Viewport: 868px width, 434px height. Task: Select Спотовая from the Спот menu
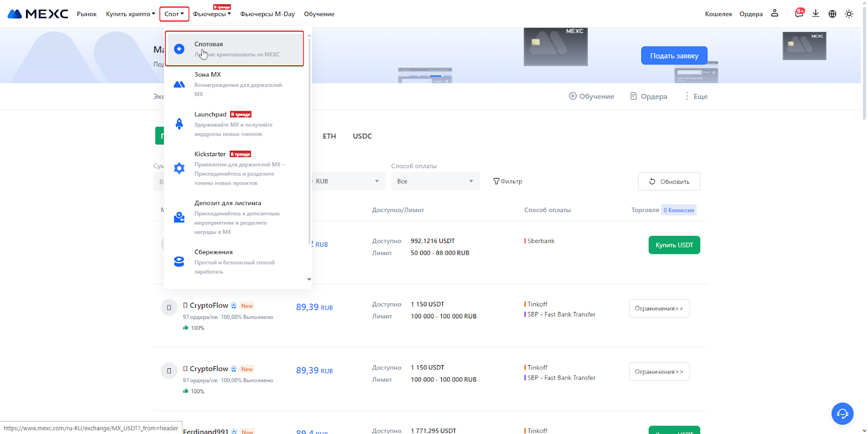[x=234, y=49]
